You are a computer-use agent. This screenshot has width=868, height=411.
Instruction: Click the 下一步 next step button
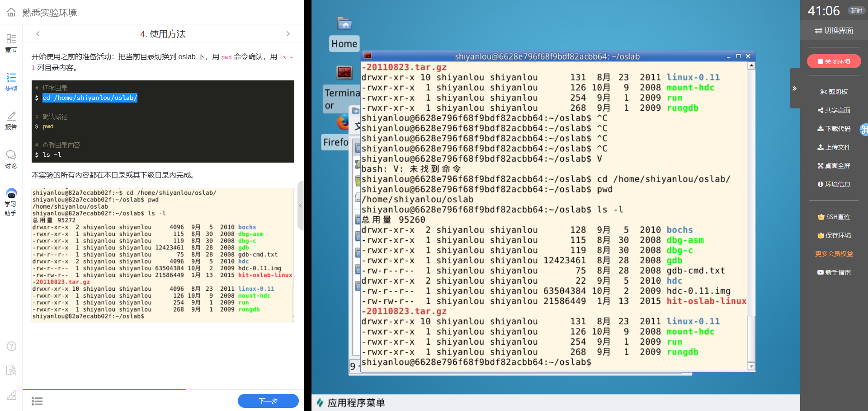click(x=268, y=401)
